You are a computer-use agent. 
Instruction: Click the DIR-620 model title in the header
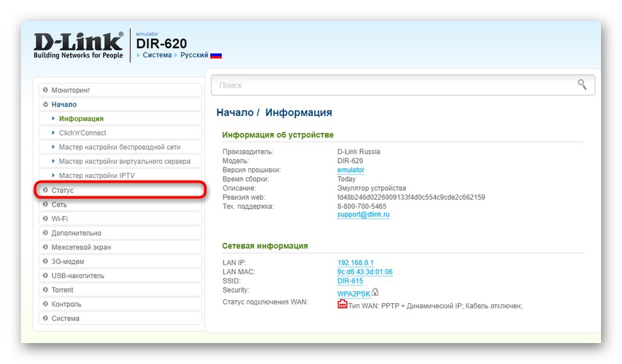pyautogui.click(x=162, y=44)
